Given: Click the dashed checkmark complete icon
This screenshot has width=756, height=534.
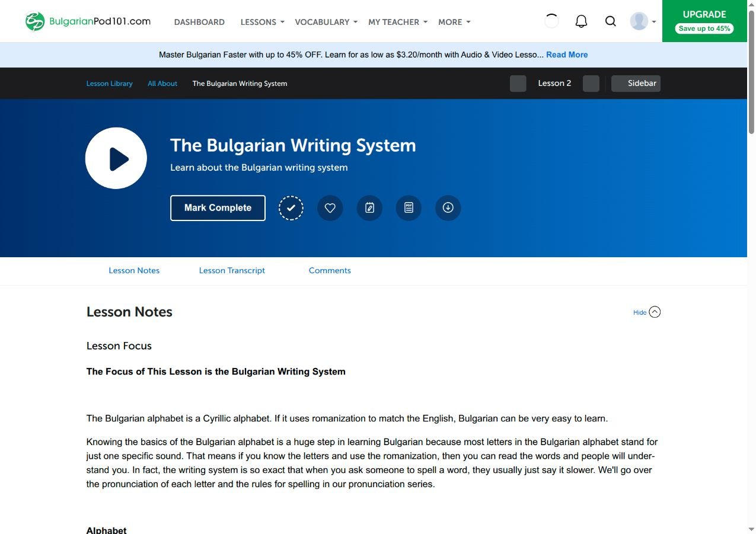Looking at the screenshot, I should coord(291,208).
